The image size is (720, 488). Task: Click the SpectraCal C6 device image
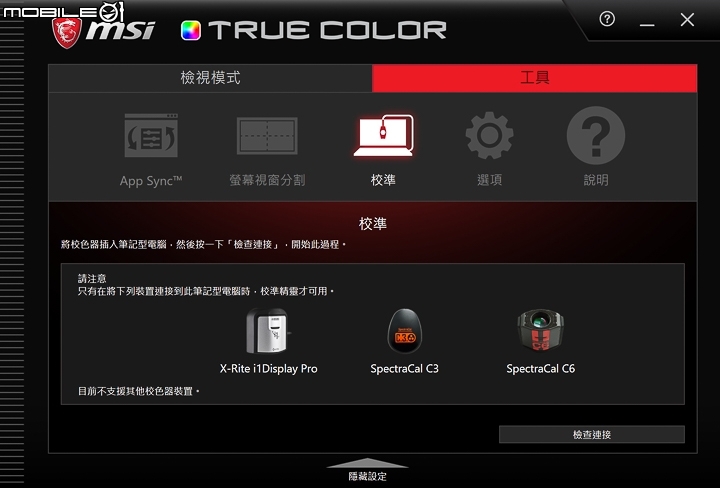540,331
